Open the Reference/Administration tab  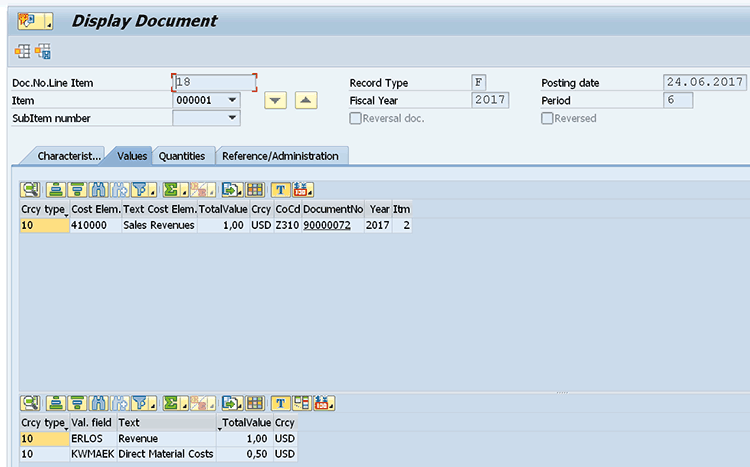[280, 156]
